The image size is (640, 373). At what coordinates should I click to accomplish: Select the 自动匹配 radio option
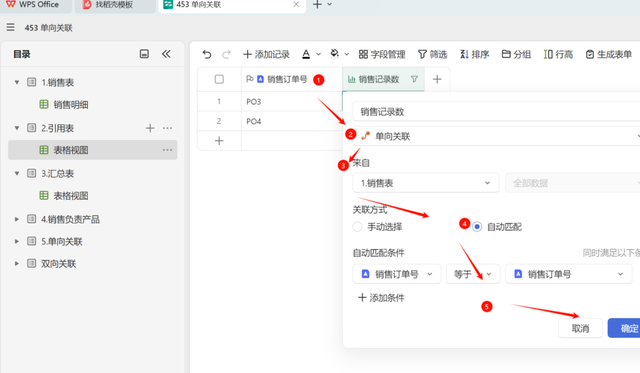coord(477,226)
